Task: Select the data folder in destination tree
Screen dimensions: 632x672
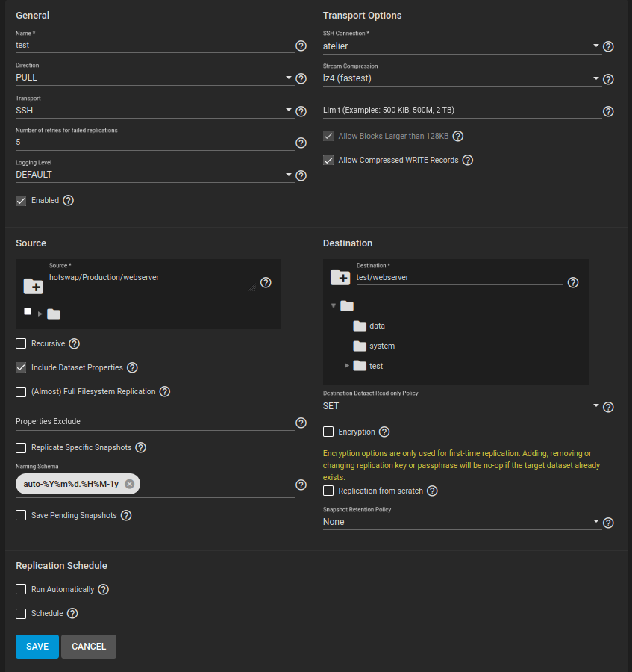Action: [377, 326]
